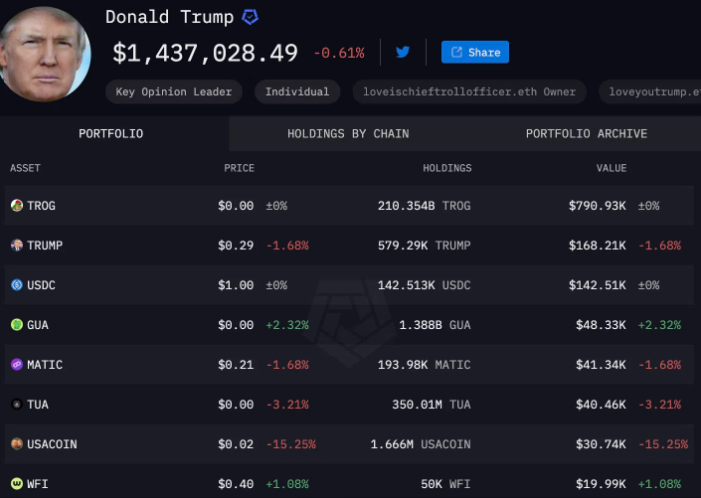Select the Key Opinion Leader tag
Screen dimensions: 701x498
(174, 92)
